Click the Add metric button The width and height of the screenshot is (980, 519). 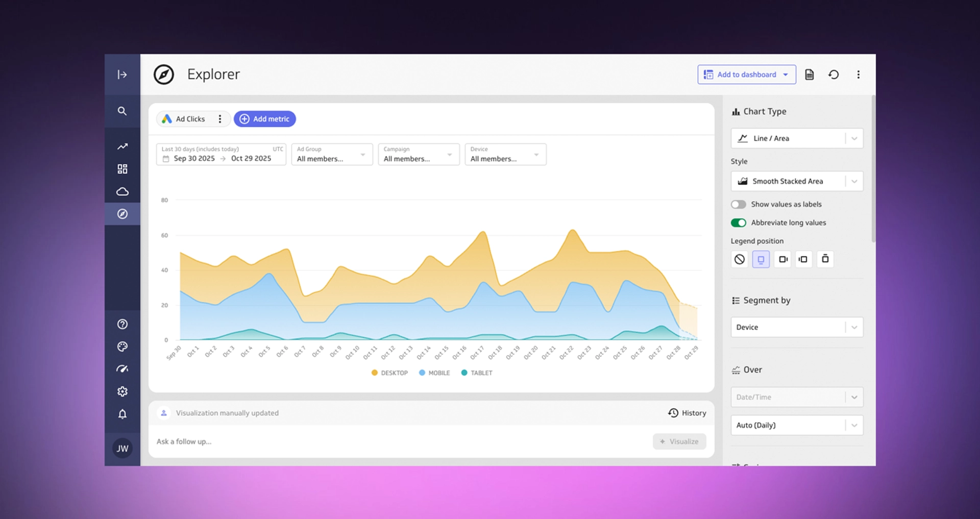coord(264,118)
